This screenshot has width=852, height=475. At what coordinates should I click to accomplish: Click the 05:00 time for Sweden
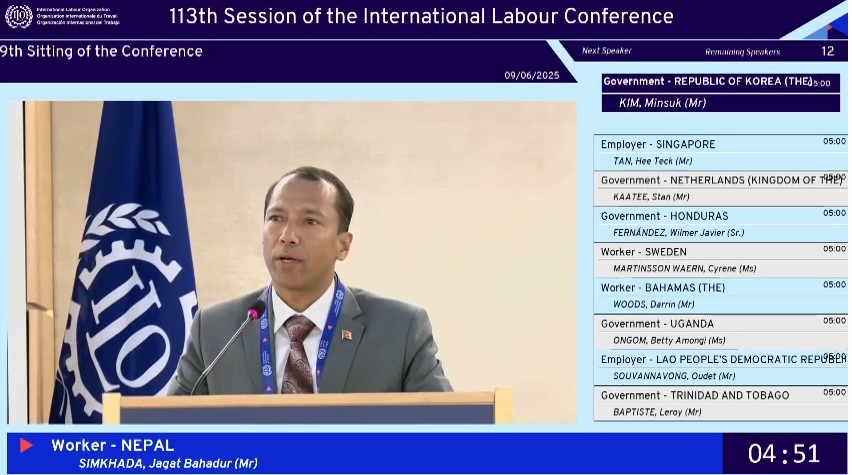pyautogui.click(x=834, y=249)
